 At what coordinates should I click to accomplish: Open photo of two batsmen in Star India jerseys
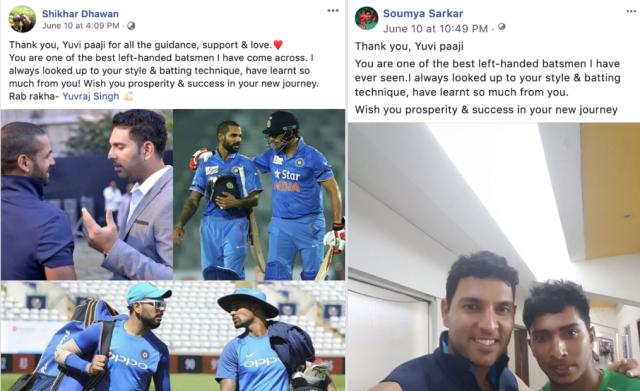260,194
